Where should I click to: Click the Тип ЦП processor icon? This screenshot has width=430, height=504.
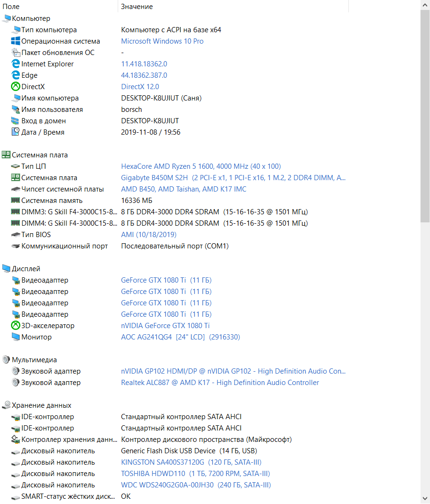coord(16,166)
